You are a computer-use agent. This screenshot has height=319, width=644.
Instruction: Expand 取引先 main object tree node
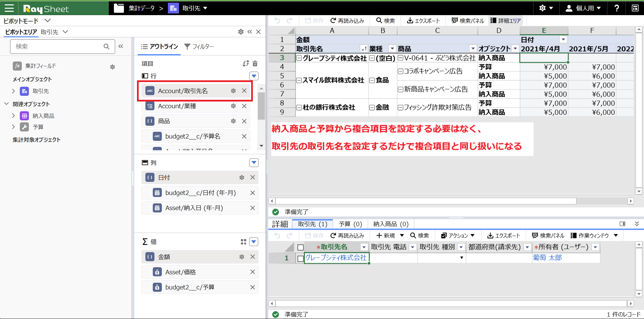coord(13,91)
